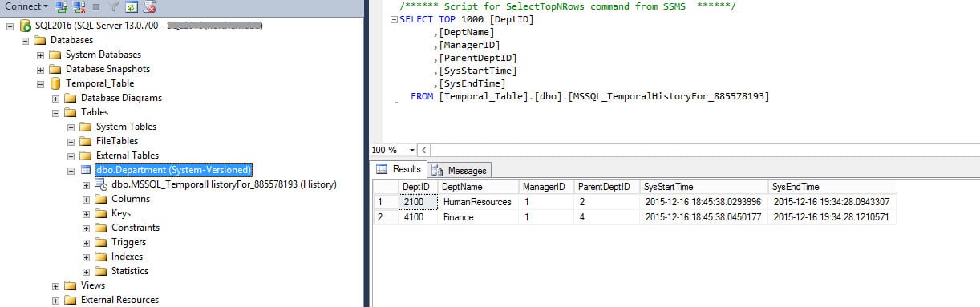
Task: Click the Database Snapshots folder icon
Action: pos(55,69)
